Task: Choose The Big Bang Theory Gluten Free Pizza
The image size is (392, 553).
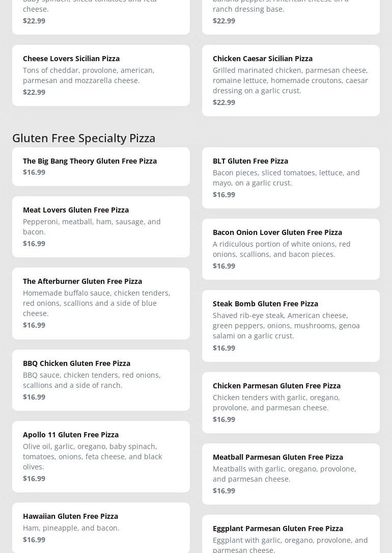Action: [90, 161]
